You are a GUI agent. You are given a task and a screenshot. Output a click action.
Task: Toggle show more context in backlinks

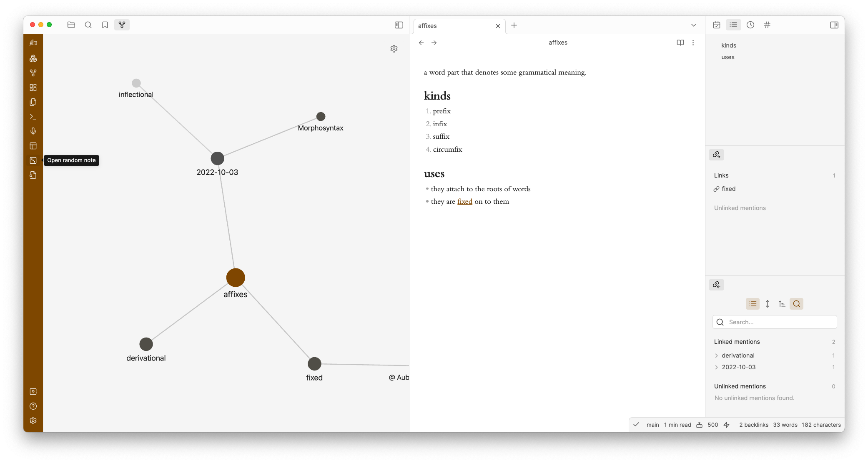[x=767, y=304]
